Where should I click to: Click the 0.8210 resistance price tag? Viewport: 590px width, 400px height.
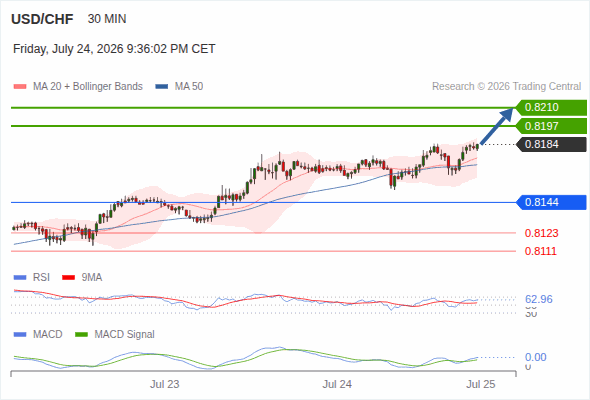551,108
